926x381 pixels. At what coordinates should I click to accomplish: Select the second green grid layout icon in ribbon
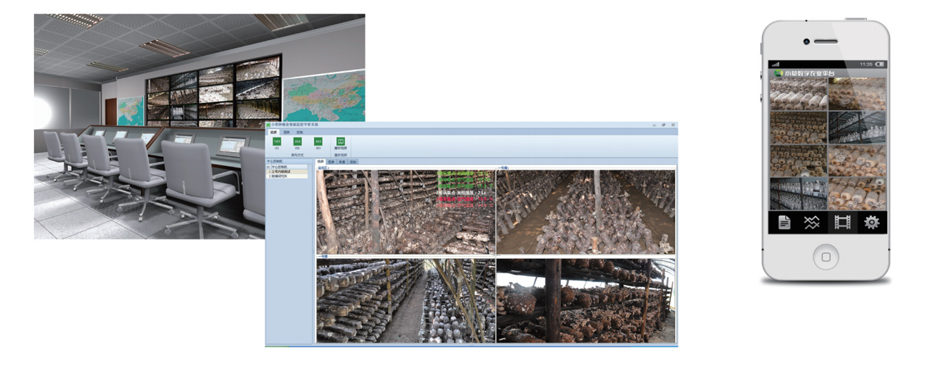298,142
